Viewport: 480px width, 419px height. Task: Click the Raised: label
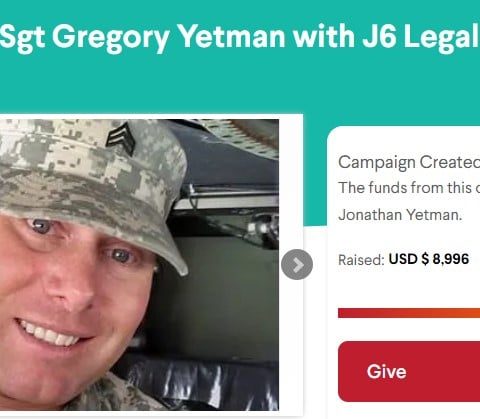(x=362, y=260)
